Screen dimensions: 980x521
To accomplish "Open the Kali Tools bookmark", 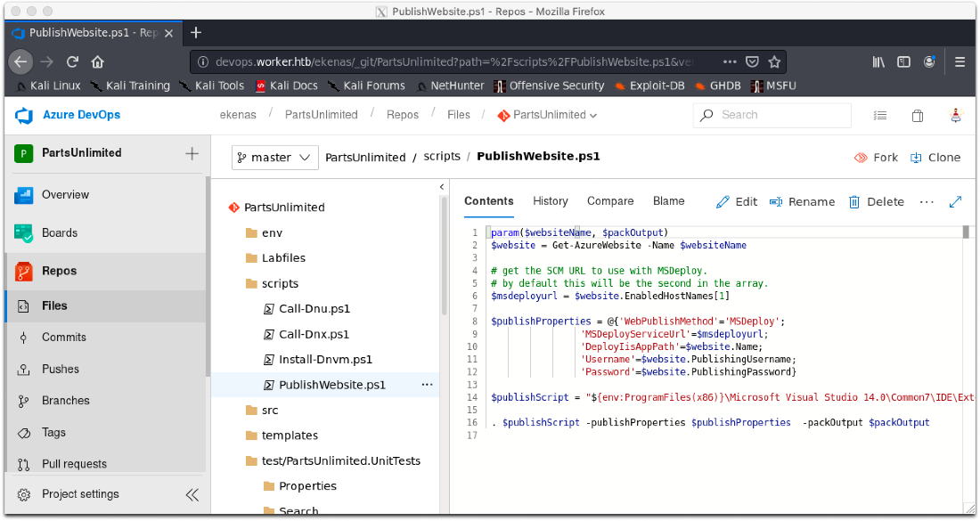I will point(213,85).
